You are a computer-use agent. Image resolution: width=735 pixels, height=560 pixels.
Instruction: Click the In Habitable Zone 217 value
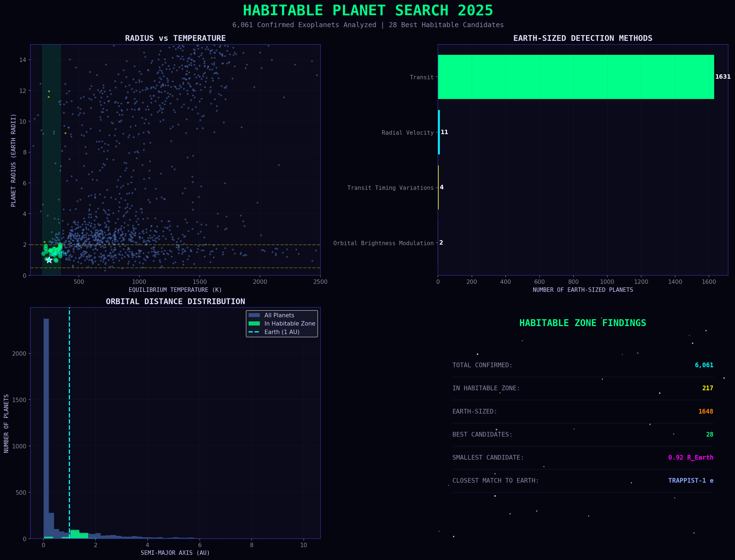[x=708, y=388]
